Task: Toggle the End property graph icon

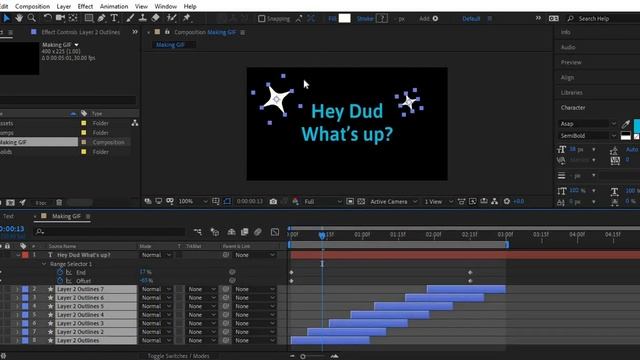Action: [x=69, y=272]
